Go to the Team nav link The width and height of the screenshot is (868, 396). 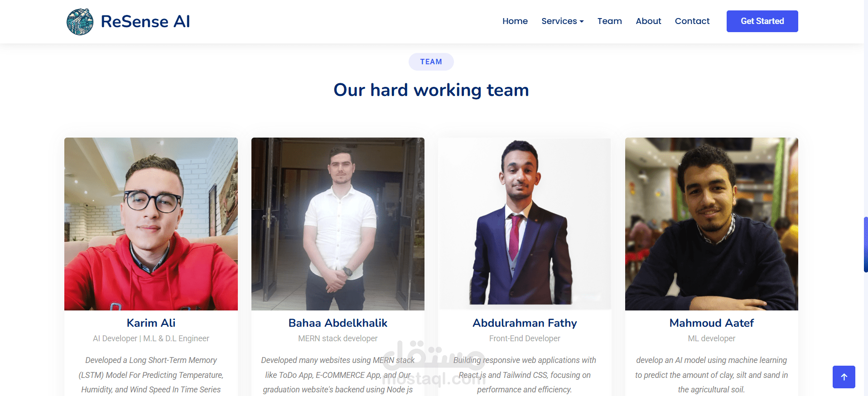point(609,21)
